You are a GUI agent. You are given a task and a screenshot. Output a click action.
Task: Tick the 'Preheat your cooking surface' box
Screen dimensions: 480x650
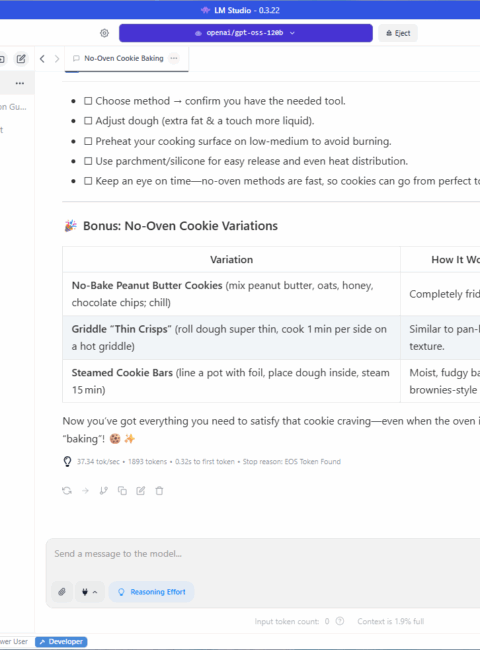[88, 141]
